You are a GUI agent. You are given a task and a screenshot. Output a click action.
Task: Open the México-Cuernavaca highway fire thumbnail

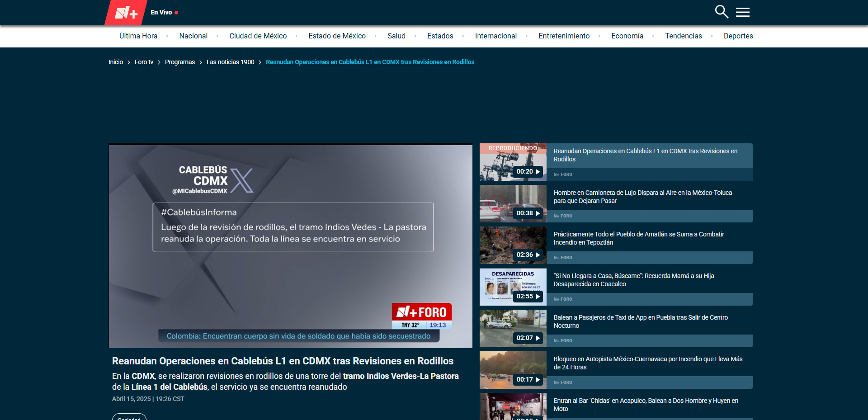point(513,370)
